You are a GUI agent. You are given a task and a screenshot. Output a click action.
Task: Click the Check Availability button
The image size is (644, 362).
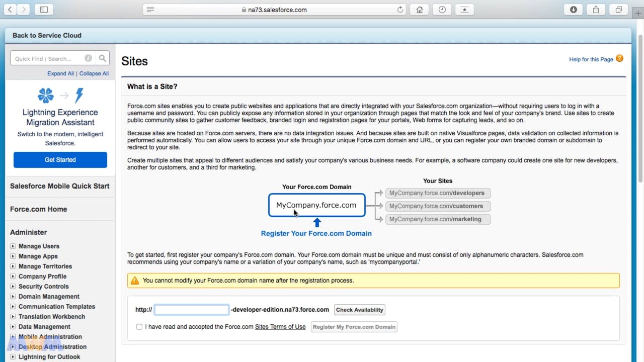tap(359, 310)
